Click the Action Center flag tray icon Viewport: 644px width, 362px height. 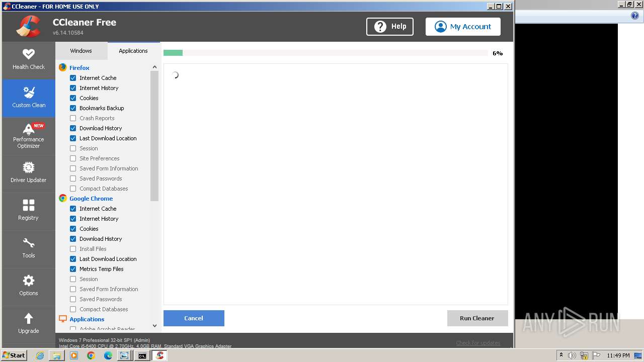coord(596,355)
